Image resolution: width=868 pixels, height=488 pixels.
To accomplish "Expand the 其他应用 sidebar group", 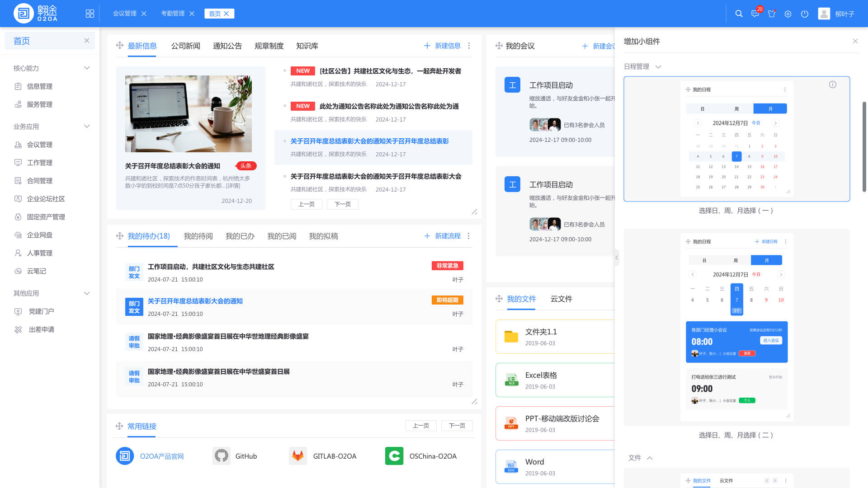I will tap(86, 293).
